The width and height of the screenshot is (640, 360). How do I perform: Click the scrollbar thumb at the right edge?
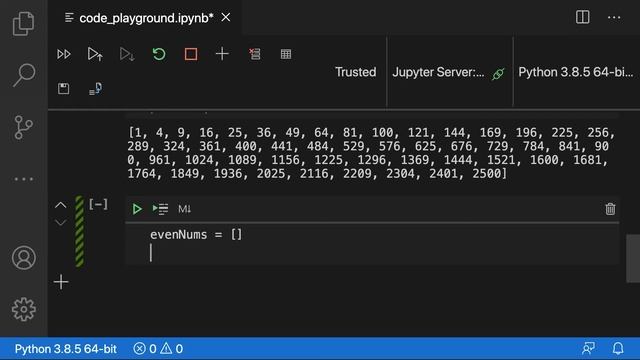tap(633, 258)
